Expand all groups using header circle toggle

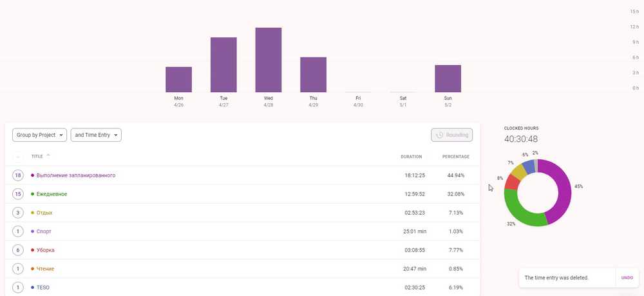18,156
